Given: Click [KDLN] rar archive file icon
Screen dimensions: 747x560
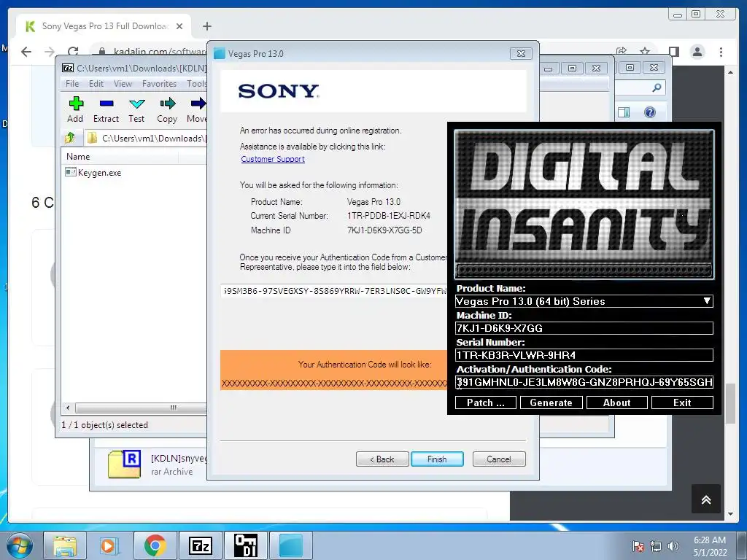Looking at the screenshot, I should pyautogui.click(x=124, y=464).
